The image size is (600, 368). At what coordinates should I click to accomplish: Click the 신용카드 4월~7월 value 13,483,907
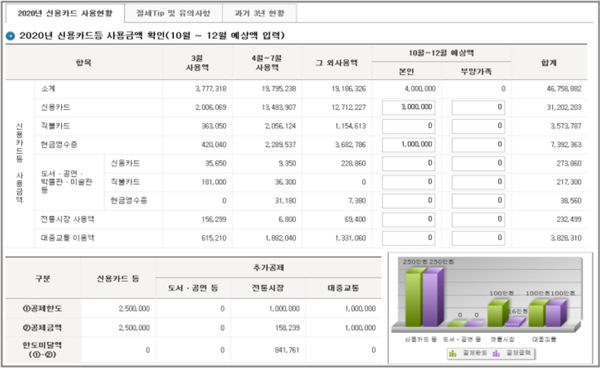pyautogui.click(x=279, y=108)
